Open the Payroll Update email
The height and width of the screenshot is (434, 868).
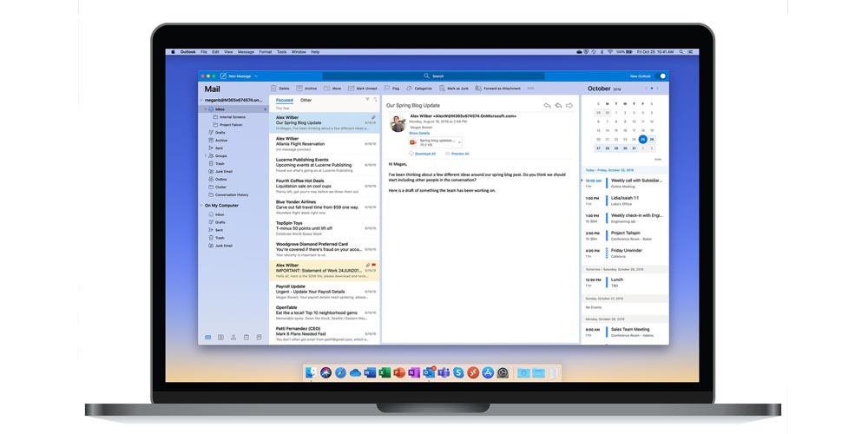coord(325,292)
